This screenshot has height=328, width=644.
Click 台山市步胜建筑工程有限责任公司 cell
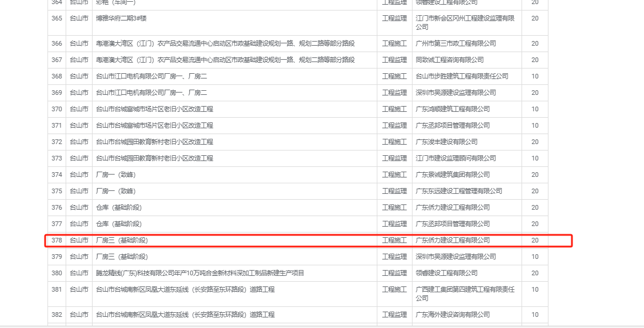point(462,76)
